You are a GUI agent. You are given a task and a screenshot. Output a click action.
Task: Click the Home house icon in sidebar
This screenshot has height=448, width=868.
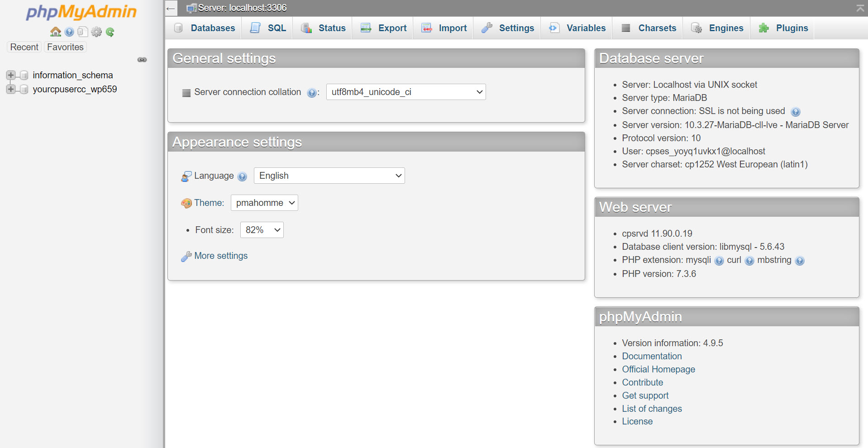[55, 32]
